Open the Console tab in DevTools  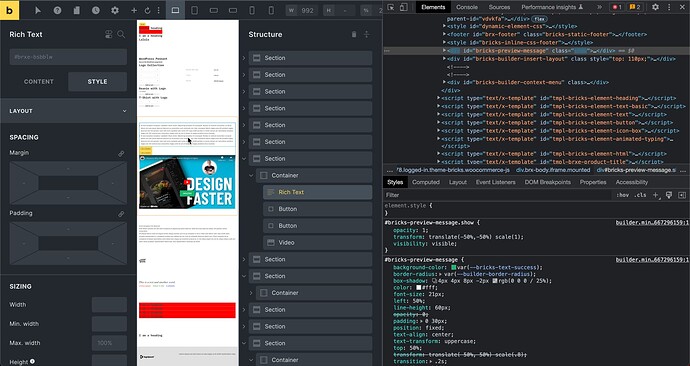pos(467,7)
